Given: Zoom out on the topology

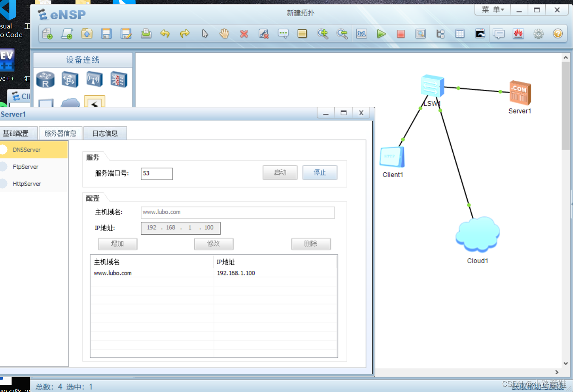Looking at the screenshot, I should (x=342, y=34).
